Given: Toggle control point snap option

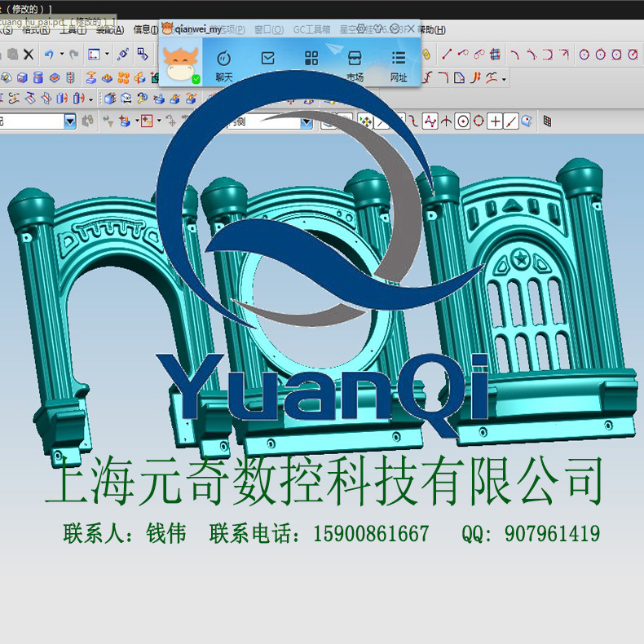Looking at the screenshot, I should [x=413, y=121].
